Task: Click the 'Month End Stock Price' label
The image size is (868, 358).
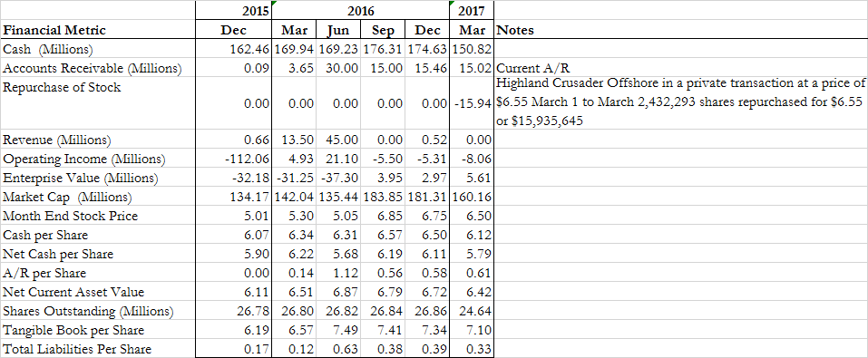Action: (x=98, y=216)
